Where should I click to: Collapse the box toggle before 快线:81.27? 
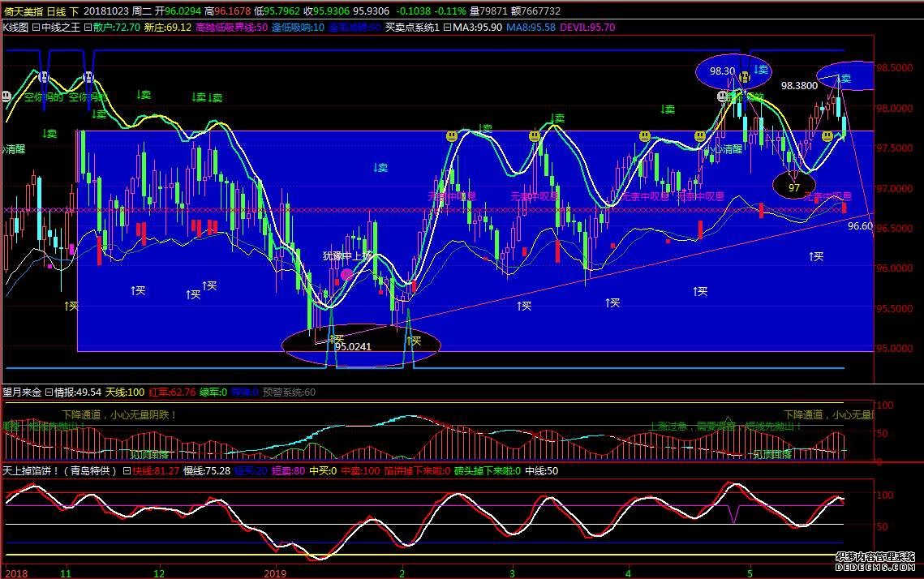coord(127,470)
